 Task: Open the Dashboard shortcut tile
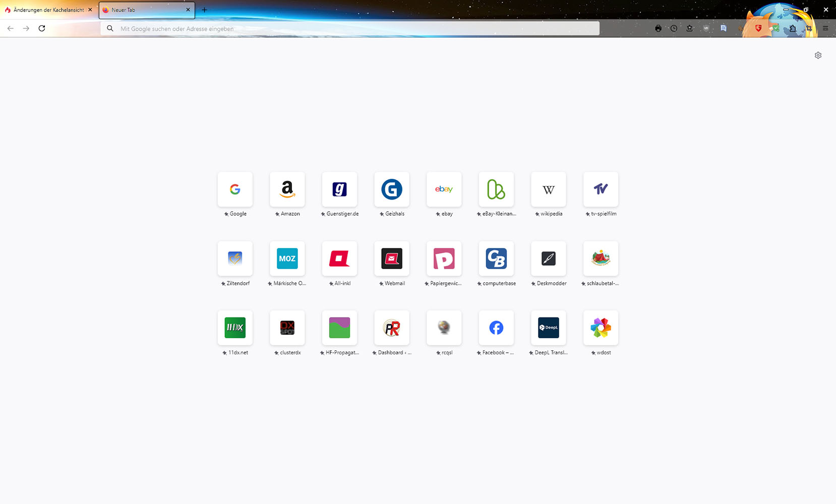coord(392,328)
